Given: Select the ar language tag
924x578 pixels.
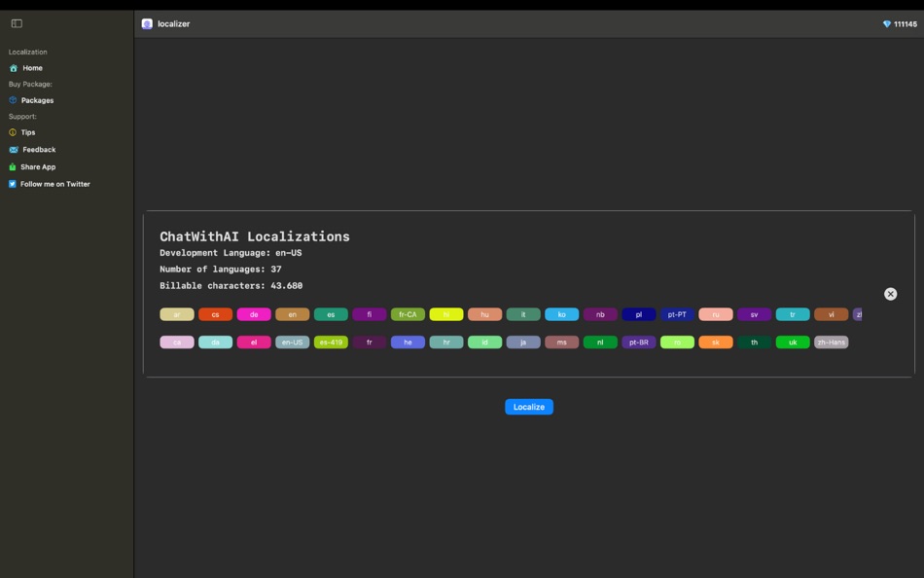Looking at the screenshot, I should click(177, 314).
